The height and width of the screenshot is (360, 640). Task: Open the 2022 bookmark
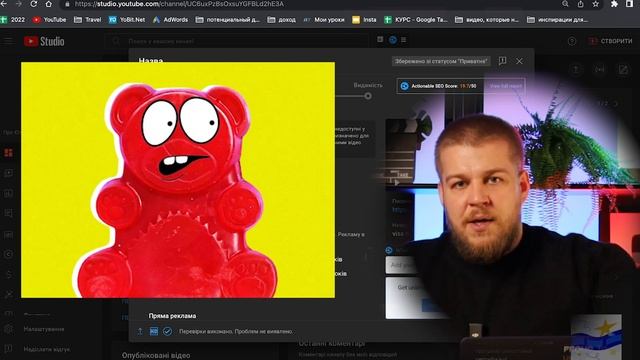click(x=13, y=20)
